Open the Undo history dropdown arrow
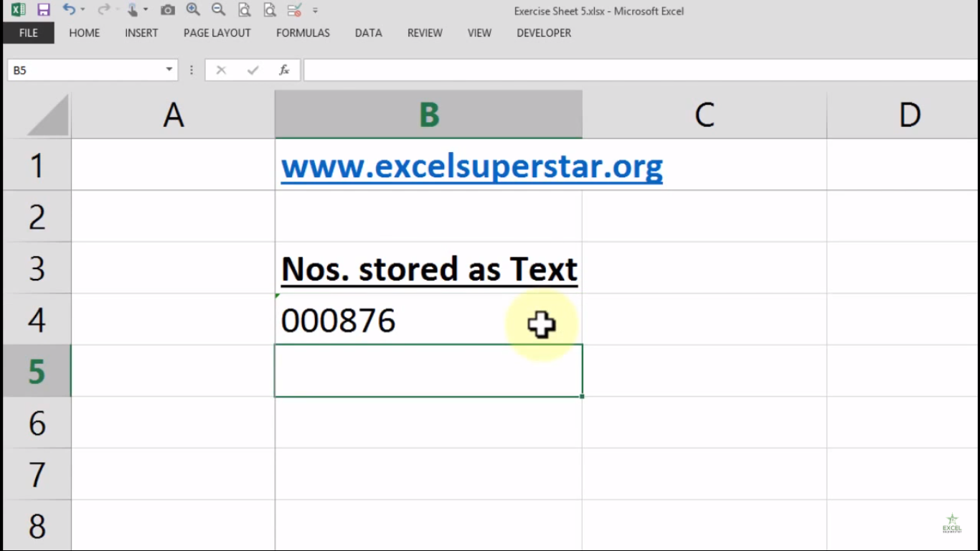980x551 pixels. [x=83, y=10]
